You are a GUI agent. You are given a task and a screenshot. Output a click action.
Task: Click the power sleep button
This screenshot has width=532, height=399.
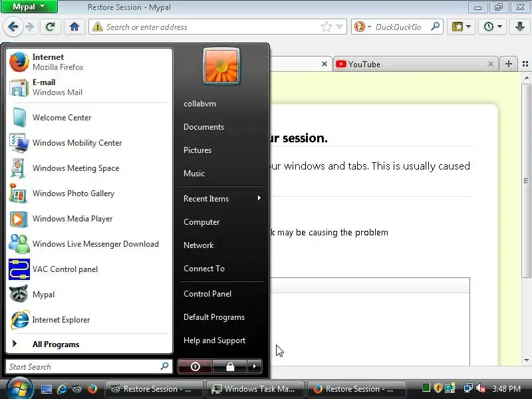[x=195, y=366]
